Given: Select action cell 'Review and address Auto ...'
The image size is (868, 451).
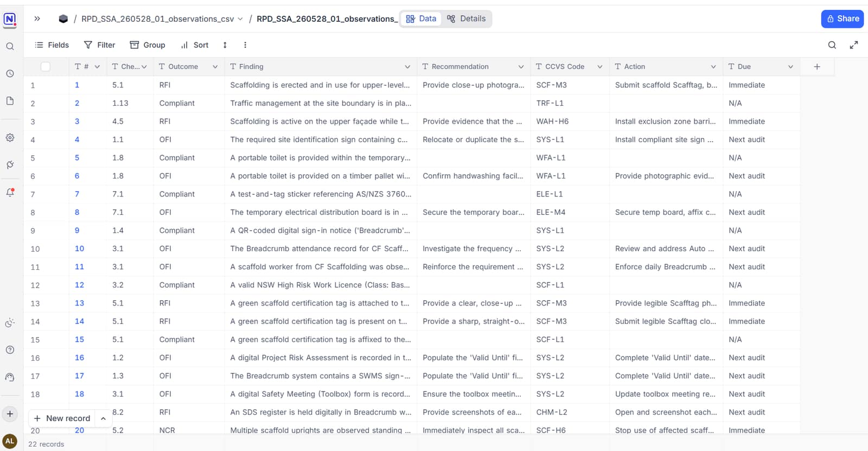Looking at the screenshot, I should pyautogui.click(x=666, y=249).
